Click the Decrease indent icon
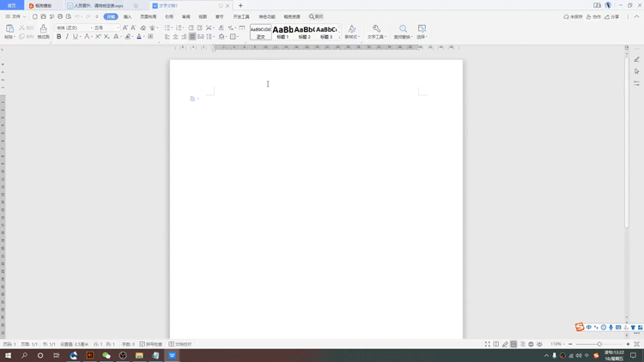The width and height of the screenshot is (644, 362). (x=191, y=27)
